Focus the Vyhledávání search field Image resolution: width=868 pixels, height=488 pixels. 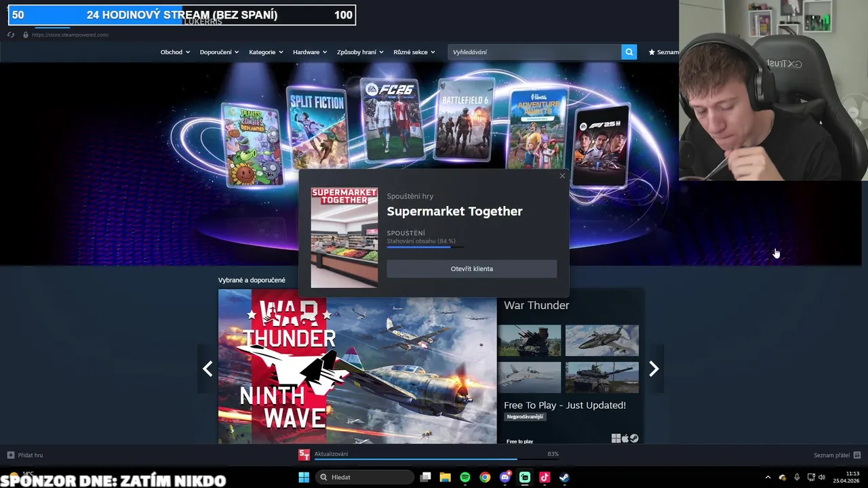[534, 52]
